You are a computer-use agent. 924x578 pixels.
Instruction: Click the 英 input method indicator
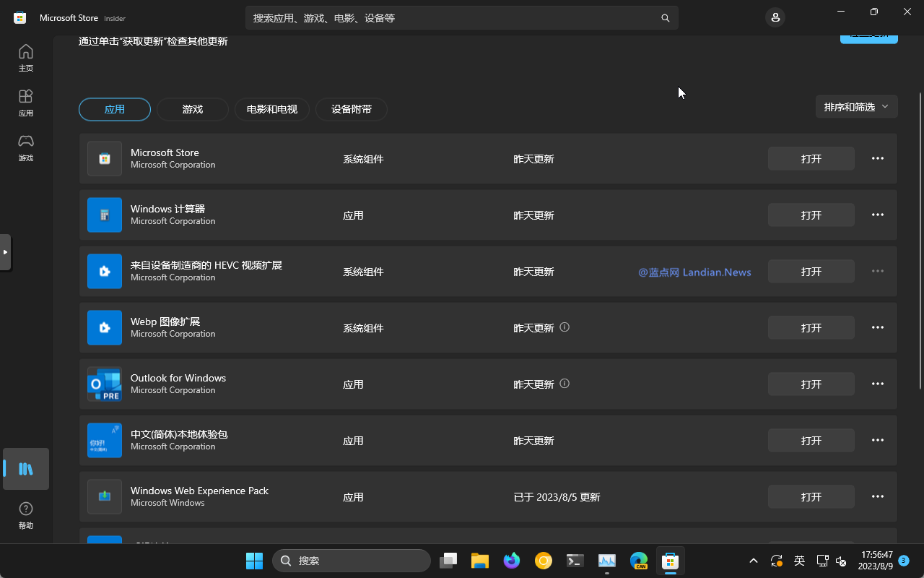pos(800,561)
